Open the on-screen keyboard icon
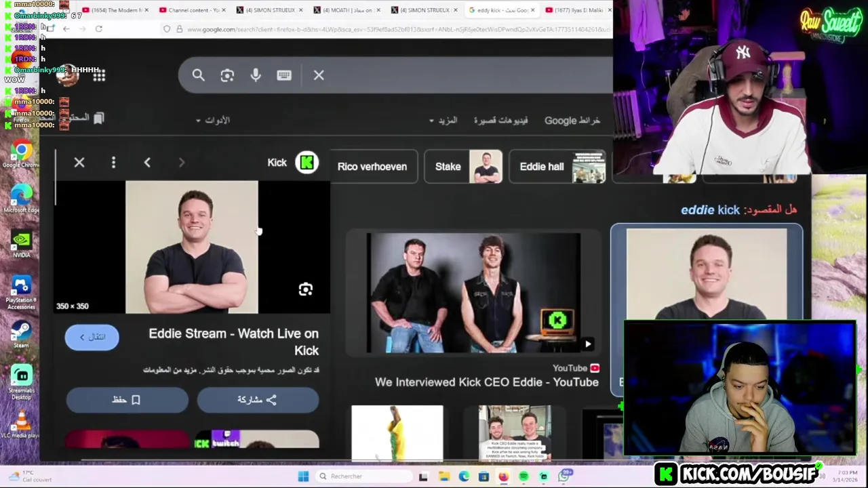868x488 pixels. pos(284,75)
